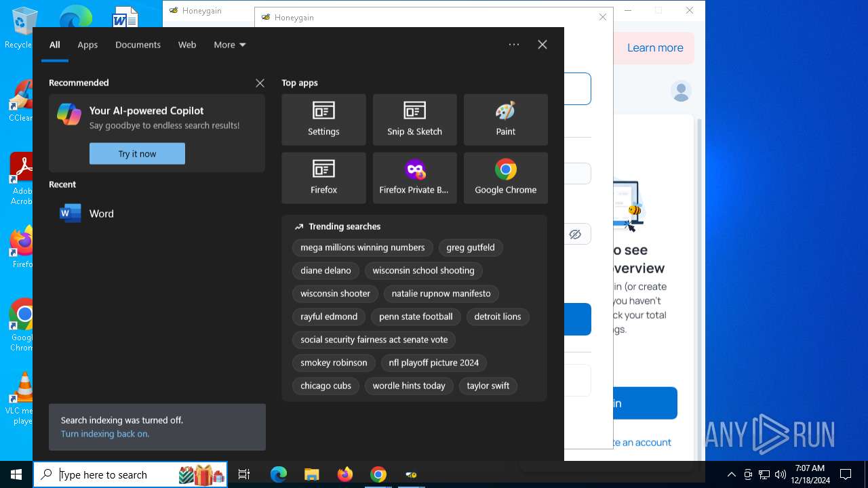Open the notification center
Viewport: 868px width, 488px height.
(x=846, y=474)
